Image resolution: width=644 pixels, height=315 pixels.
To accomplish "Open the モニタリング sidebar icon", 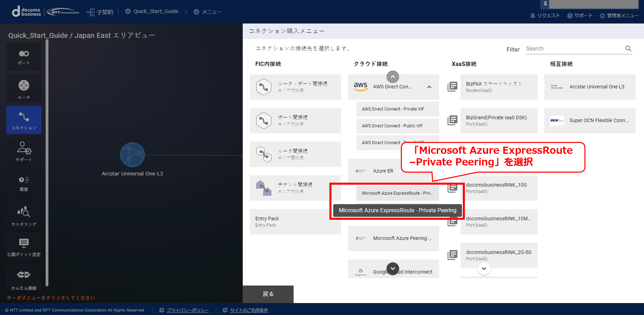I will pyautogui.click(x=24, y=215).
